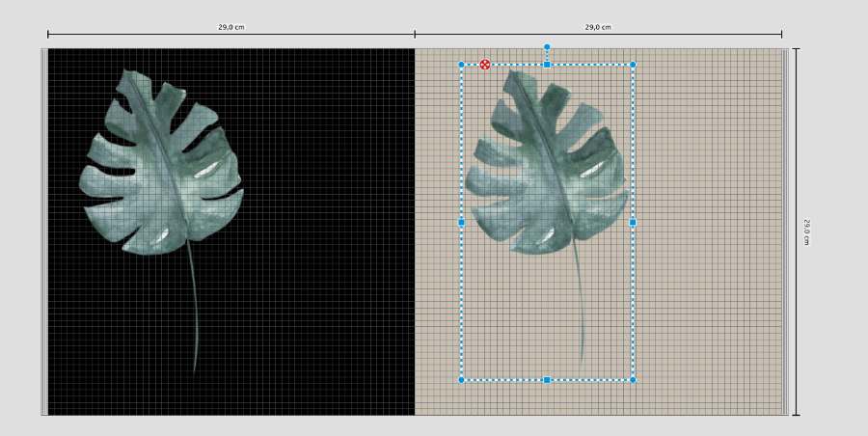This screenshot has width=868, height=436.
Task: Click the bottom-center square resize handle
Action: 547,380
